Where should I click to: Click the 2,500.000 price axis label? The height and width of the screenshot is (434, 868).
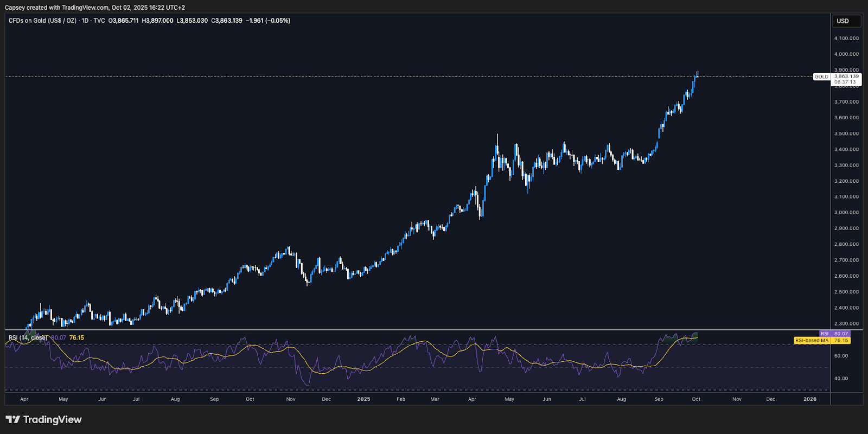pyautogui.click(x=846, y=291)
